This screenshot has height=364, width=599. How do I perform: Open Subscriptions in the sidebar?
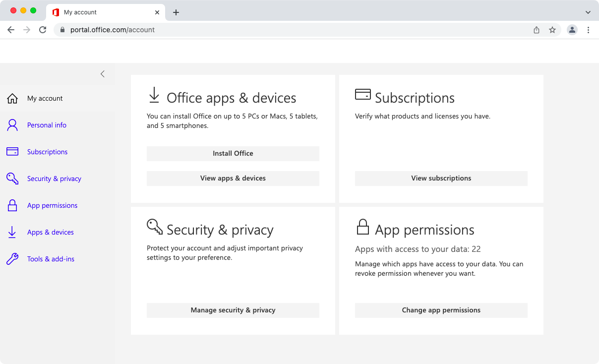[48, 152]
